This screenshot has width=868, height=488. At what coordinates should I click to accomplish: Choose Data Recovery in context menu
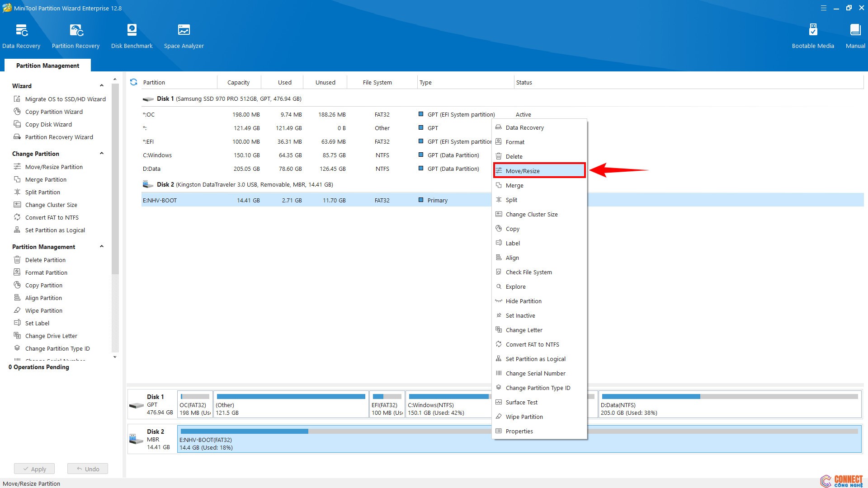(x=539, y=127)
